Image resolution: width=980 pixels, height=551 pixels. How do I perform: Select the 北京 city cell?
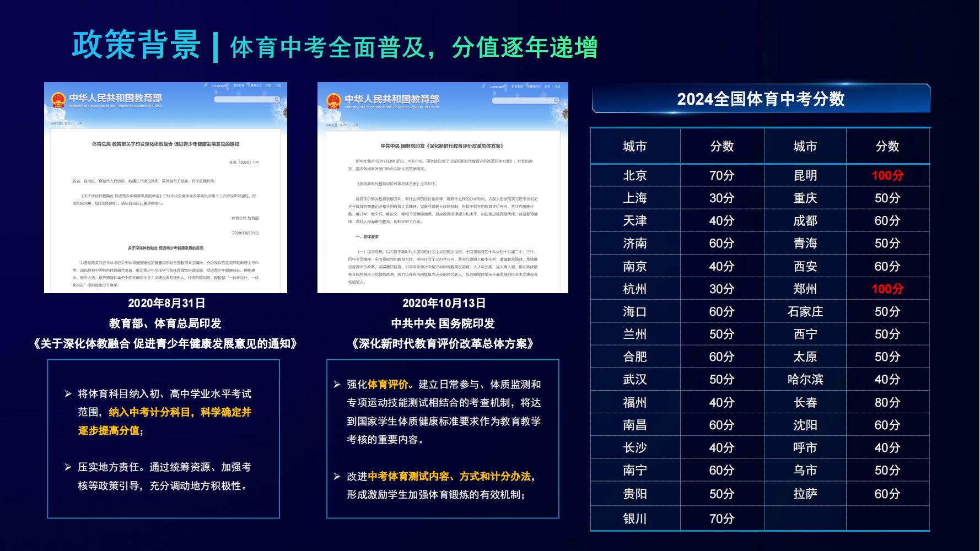[x=635, y=175]
